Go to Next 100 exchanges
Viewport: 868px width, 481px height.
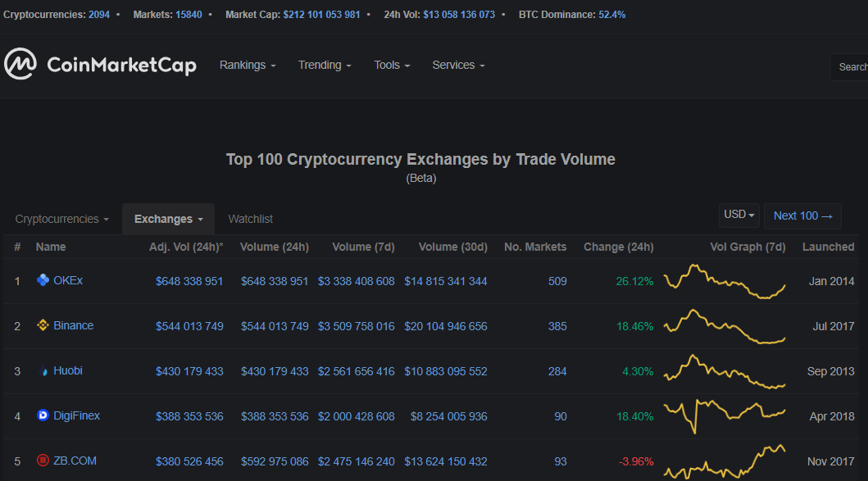pyautogui.click(x=802, y=216)
